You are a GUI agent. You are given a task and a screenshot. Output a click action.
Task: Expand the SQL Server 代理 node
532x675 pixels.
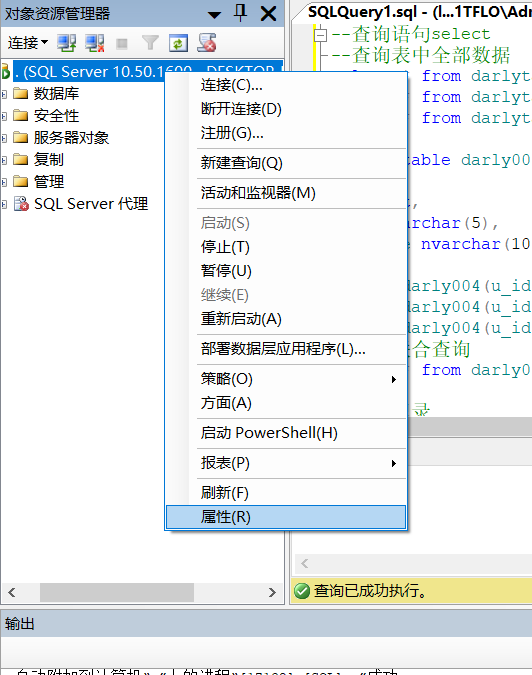(4, 204)
